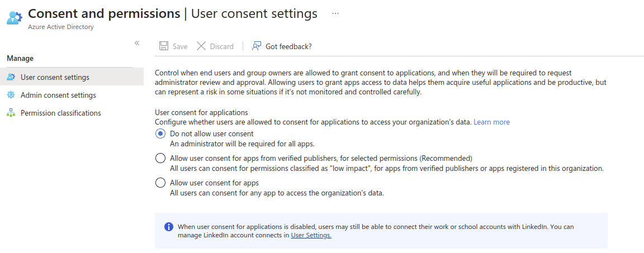Click the Manage section heading
Image resolution: width=644 pixels, height=253 pixels.
click(20, 58)
